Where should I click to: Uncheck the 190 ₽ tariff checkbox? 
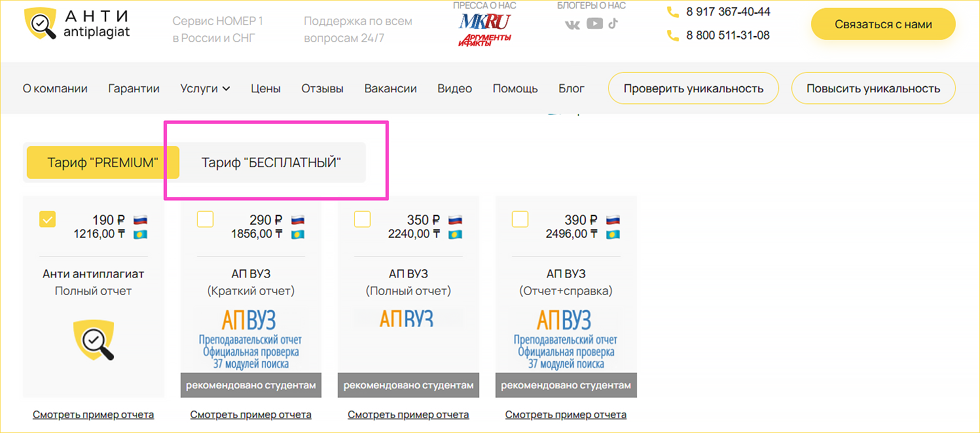pyautogui.click(x=47, y=219)
